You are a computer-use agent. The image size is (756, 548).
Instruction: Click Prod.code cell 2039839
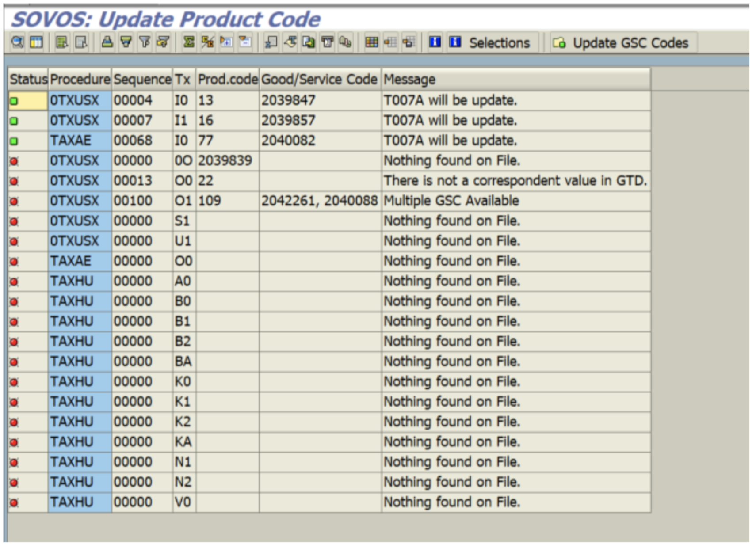click(225, 161)
